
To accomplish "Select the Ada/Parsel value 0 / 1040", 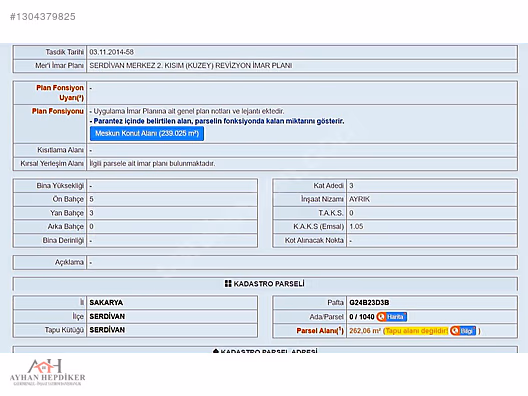I will point(362,317).
